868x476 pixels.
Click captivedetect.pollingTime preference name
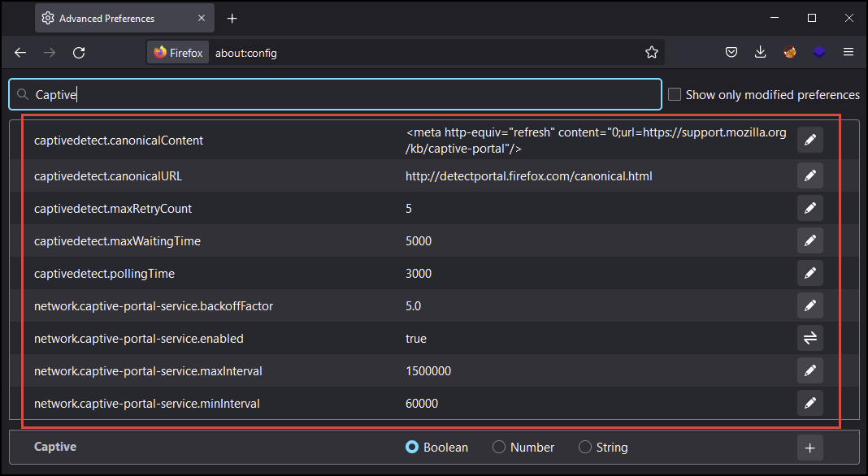[104, 274]
